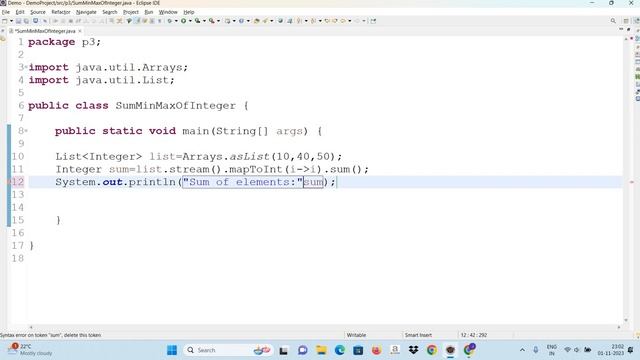Select the SumMinMaxOfInteger.java editor tab

[x=45, y=31]
